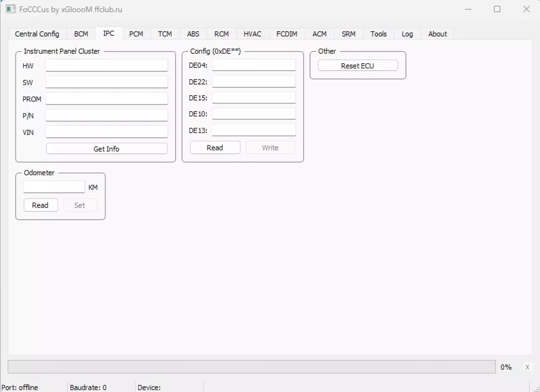The image size is (540, 392).
Task: Click Read in the Odometer group
Action: tap(40, 205)
